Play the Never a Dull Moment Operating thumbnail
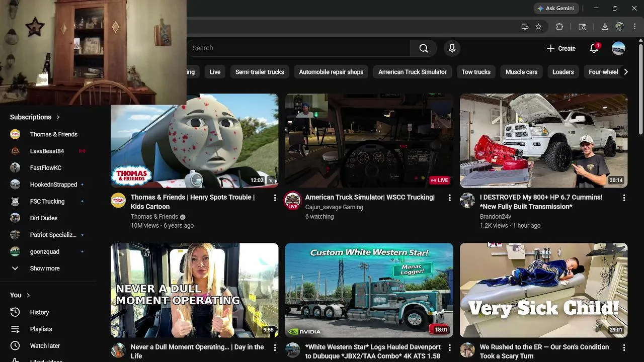 click(x=194, y=290)
